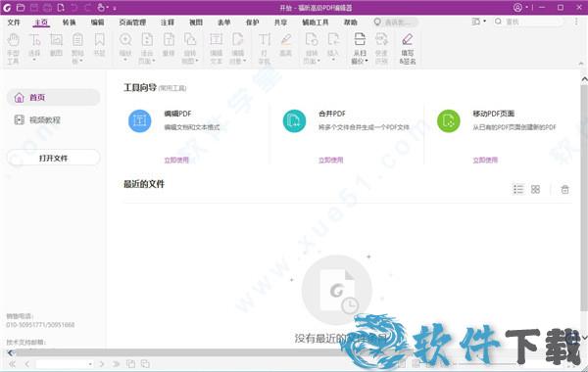Click the Open folder icon in title bar

tap(21, 7)
